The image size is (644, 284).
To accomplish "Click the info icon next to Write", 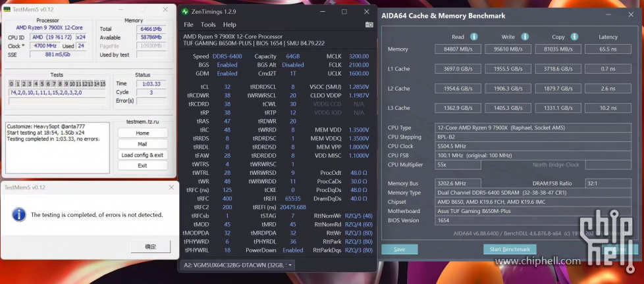I will click(525, 37).
